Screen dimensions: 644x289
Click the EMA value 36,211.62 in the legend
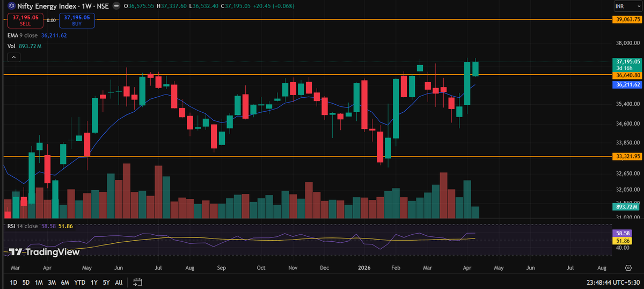[54, 35]
